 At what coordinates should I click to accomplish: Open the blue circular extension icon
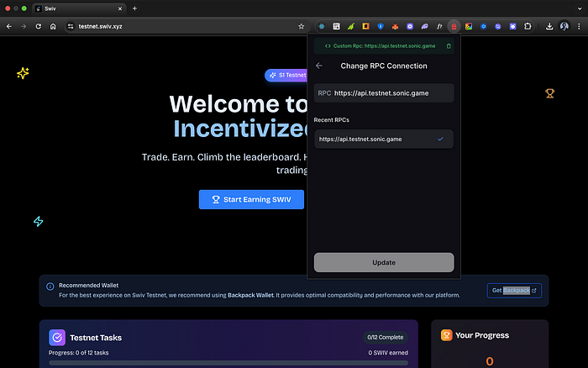tap(483, 26)
